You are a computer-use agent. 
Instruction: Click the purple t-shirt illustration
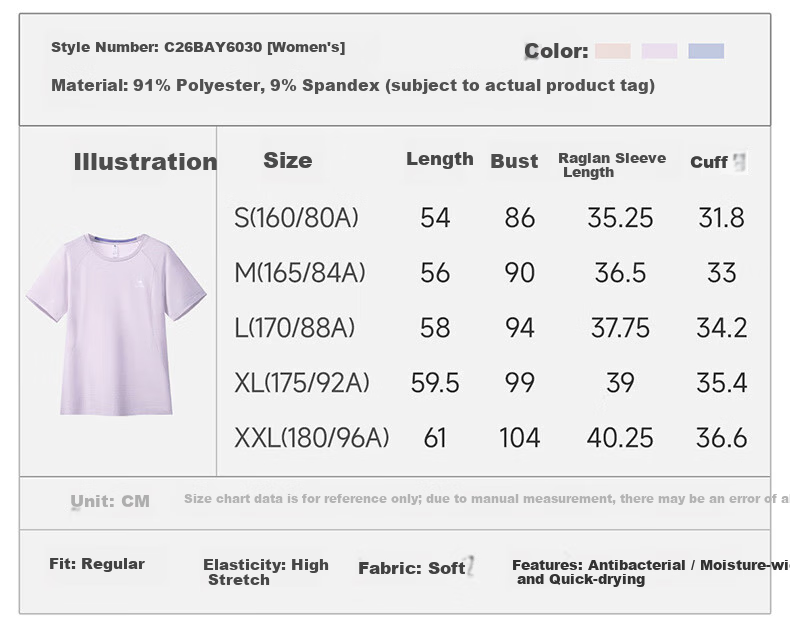point(116,324)
